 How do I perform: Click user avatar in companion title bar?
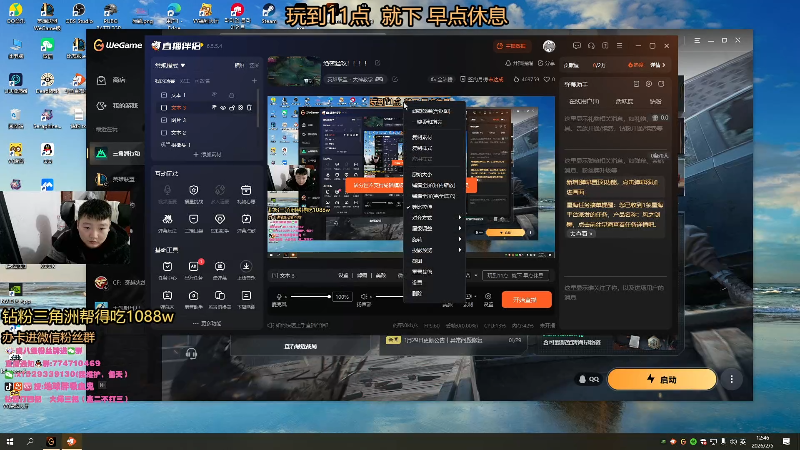549,46
